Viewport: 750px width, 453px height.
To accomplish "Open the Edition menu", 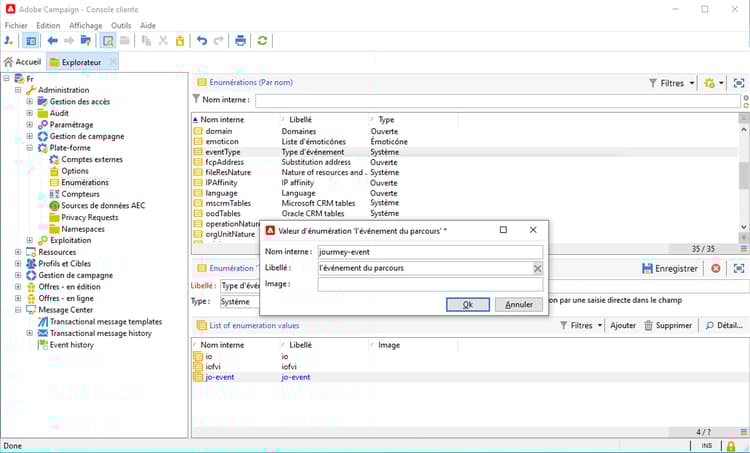I will coord(48,25).
